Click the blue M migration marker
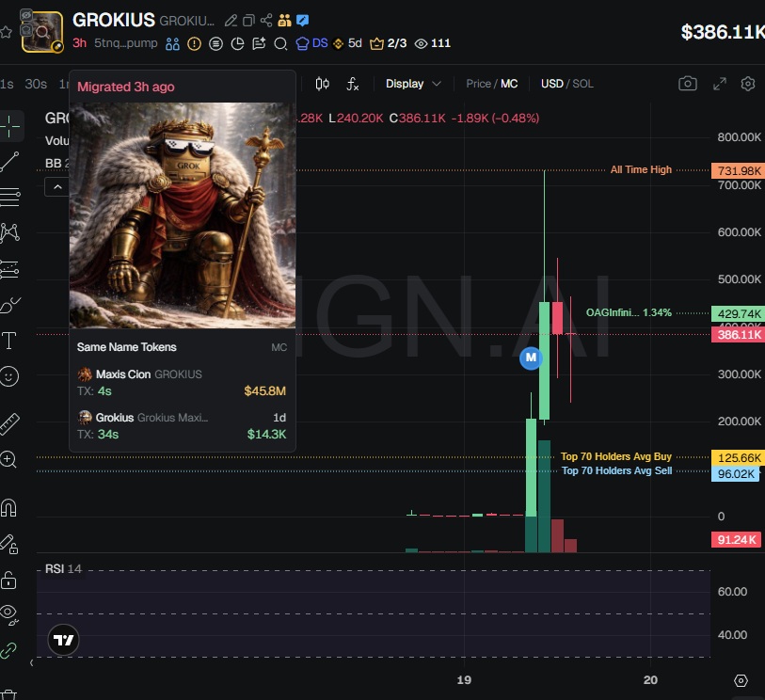Image resolution: width=765 pixels, height=700 pixels. 531,358
